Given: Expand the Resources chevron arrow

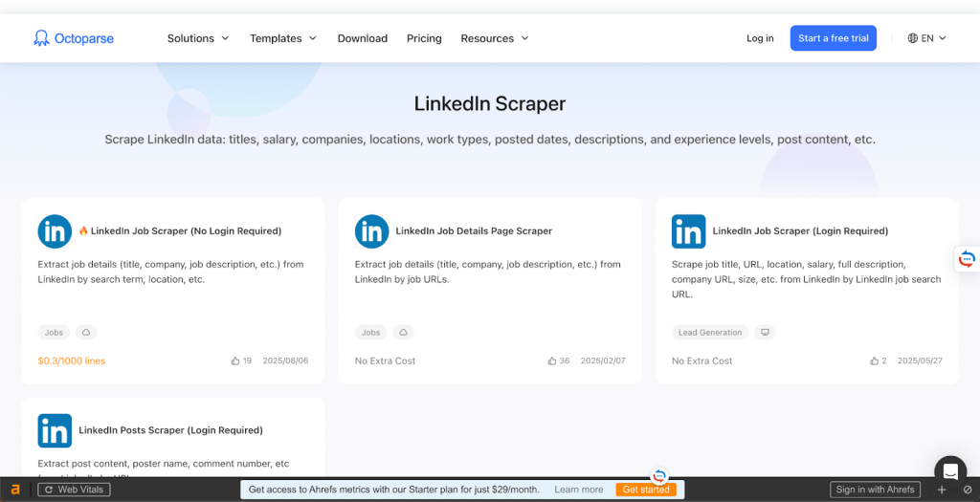Looking at the screenshot, I should click(x=525, y=38).
